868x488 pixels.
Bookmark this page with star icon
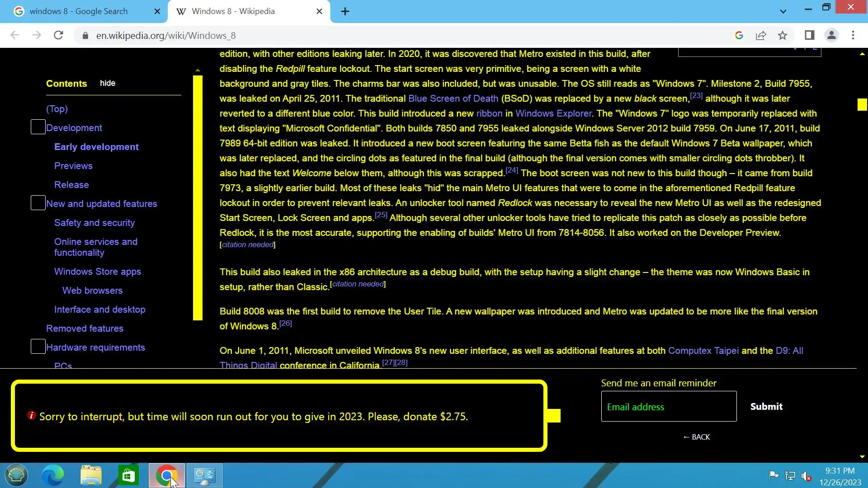pyautogui.click(x=783, y=35)
